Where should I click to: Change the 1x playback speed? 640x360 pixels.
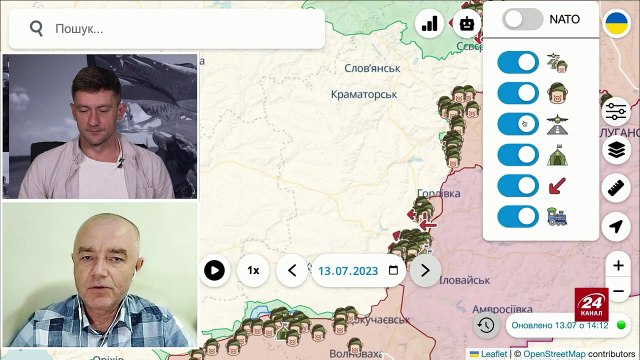click(253, 270)
